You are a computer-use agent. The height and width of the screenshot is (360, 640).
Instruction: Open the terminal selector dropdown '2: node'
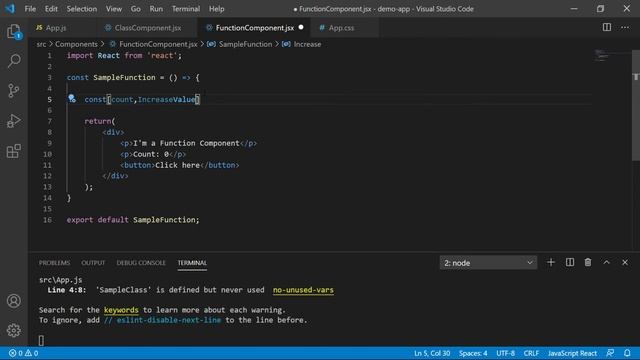[x=488, y=263]
